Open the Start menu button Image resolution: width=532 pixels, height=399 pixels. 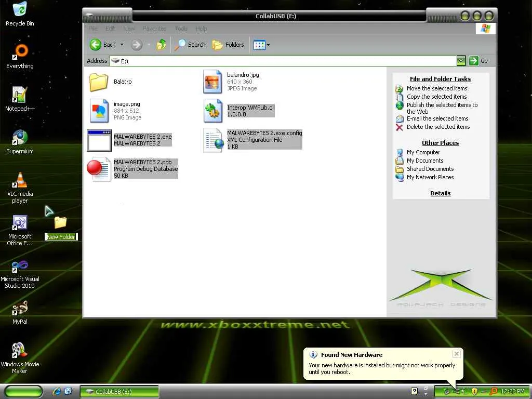point(24,391)
